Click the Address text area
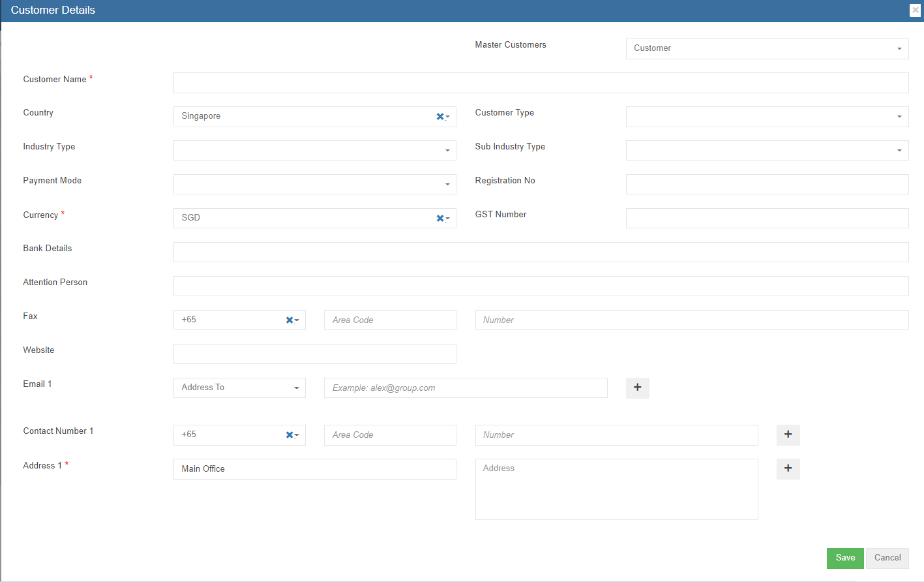 (x=616, y=489)
